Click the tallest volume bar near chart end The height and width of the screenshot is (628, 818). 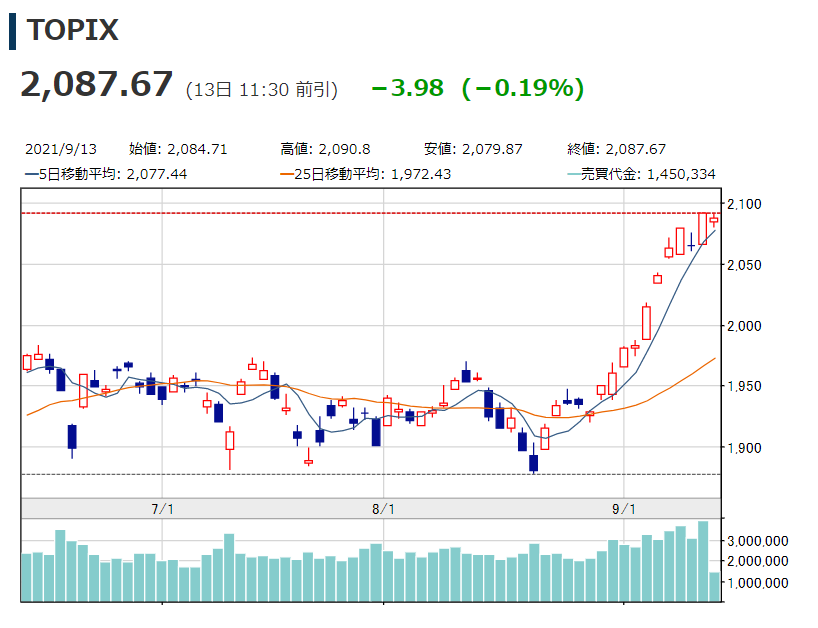point(703,562)
